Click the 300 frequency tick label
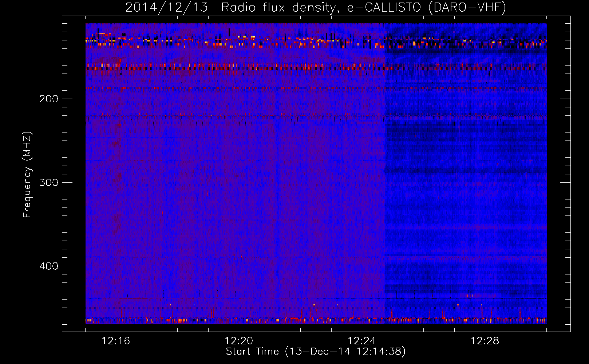This screenshot has height=364, width=589. pyautogui.click(x=49, y=182)
